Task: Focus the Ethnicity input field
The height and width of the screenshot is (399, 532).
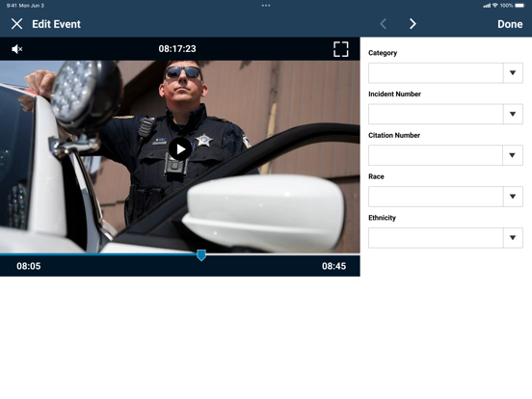Action: tap(436, 237)
